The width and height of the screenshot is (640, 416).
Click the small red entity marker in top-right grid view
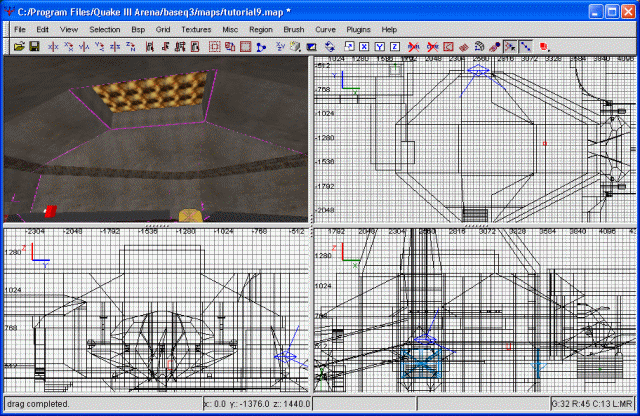point(545,144)
